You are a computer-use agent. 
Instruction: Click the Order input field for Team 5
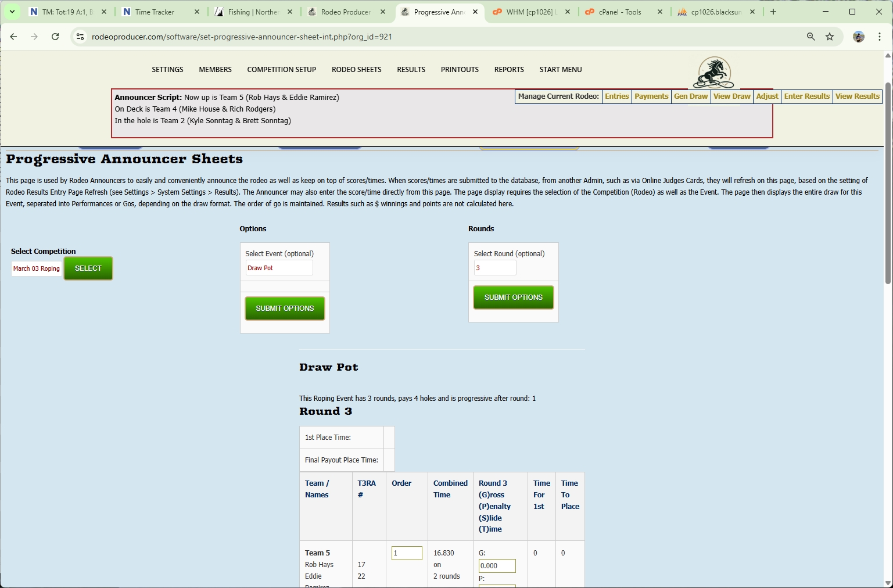tap(406, 553)
